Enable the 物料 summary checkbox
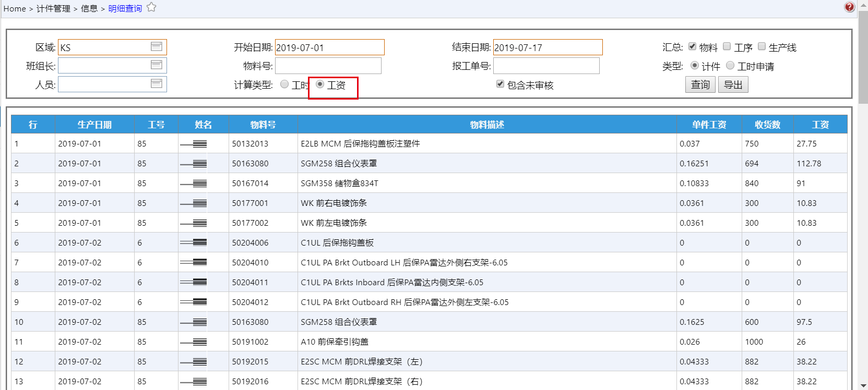868x390 pixels. tap(692, 46)
